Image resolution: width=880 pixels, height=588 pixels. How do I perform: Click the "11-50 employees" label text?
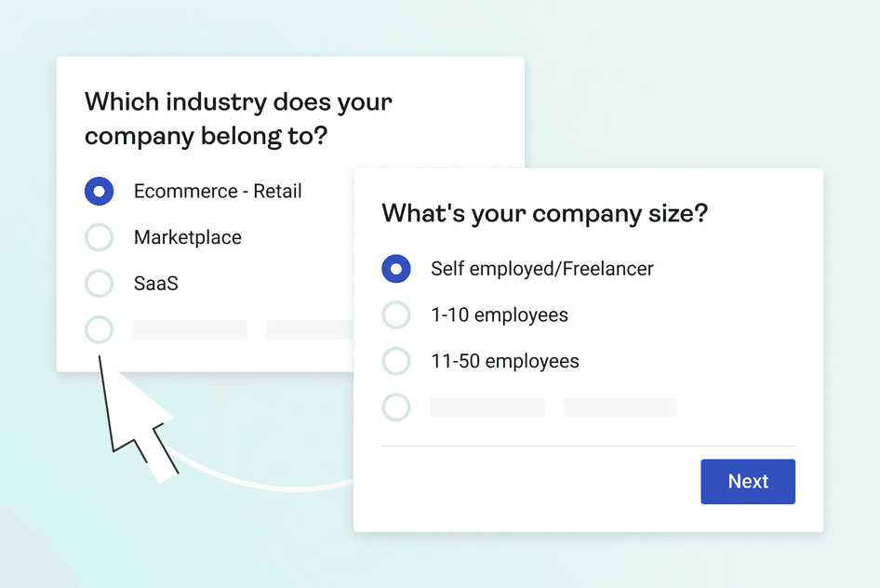(x=504, y=361)
